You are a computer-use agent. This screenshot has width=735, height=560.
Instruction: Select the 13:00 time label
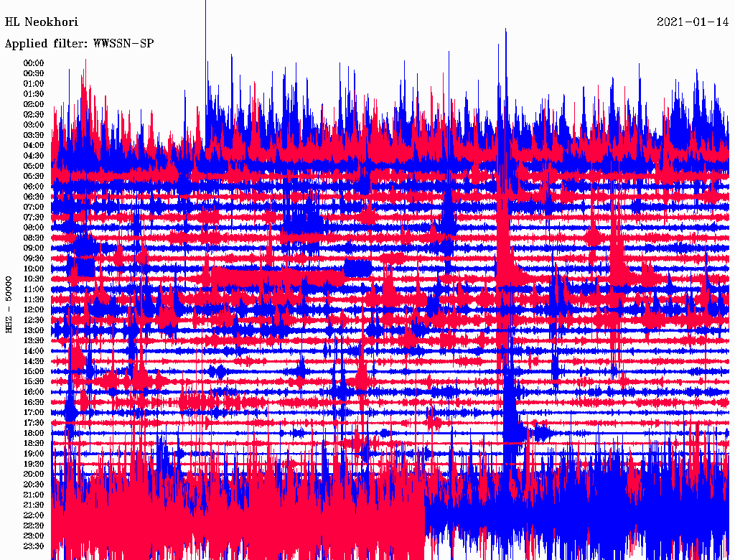pyautogui.click(x=33, y=330)
